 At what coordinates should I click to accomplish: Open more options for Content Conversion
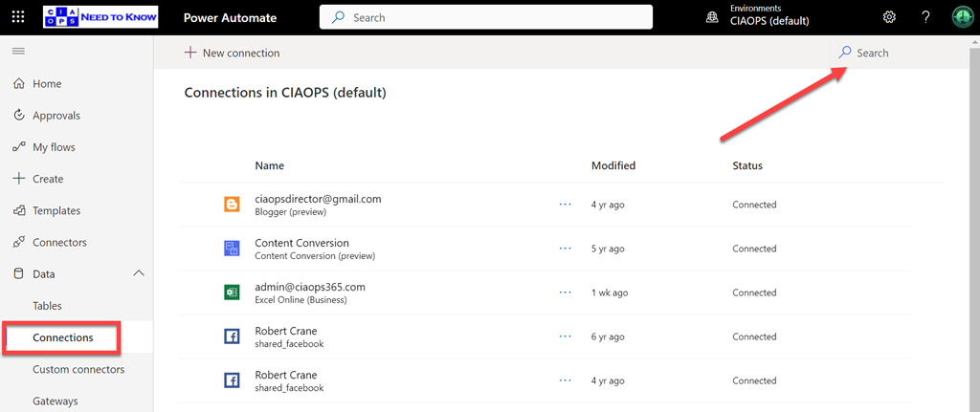[565, 249]
